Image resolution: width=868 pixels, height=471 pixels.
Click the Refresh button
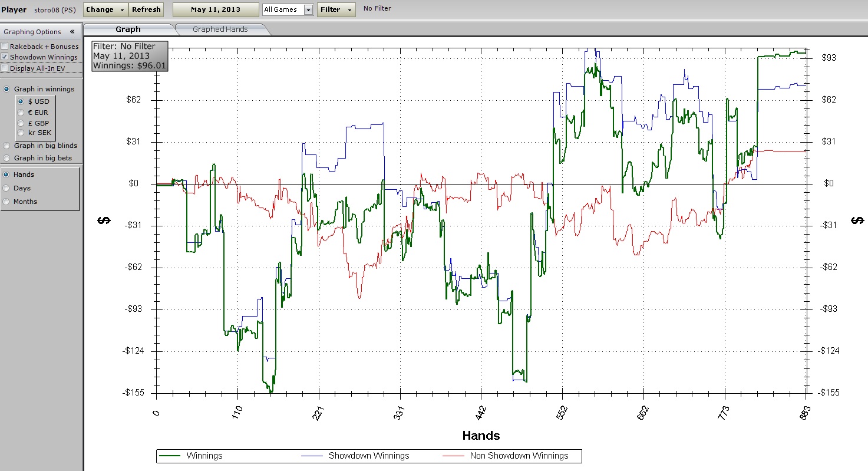[x=146, y=9]
